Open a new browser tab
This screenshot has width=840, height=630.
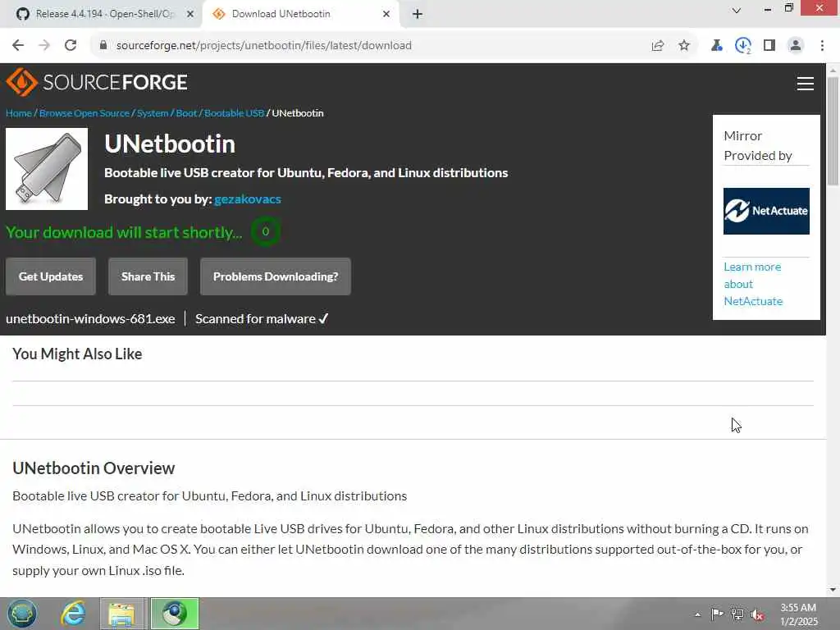tap(418, 14)
